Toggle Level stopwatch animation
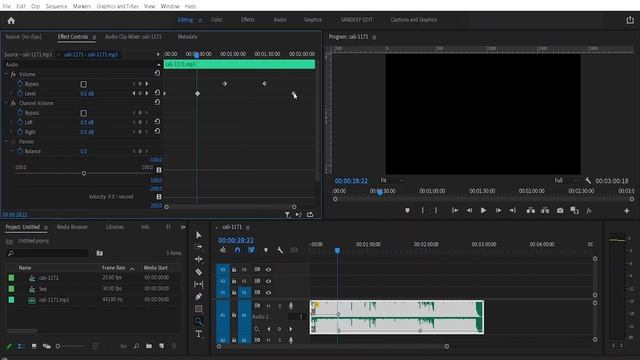 (20, 93)
